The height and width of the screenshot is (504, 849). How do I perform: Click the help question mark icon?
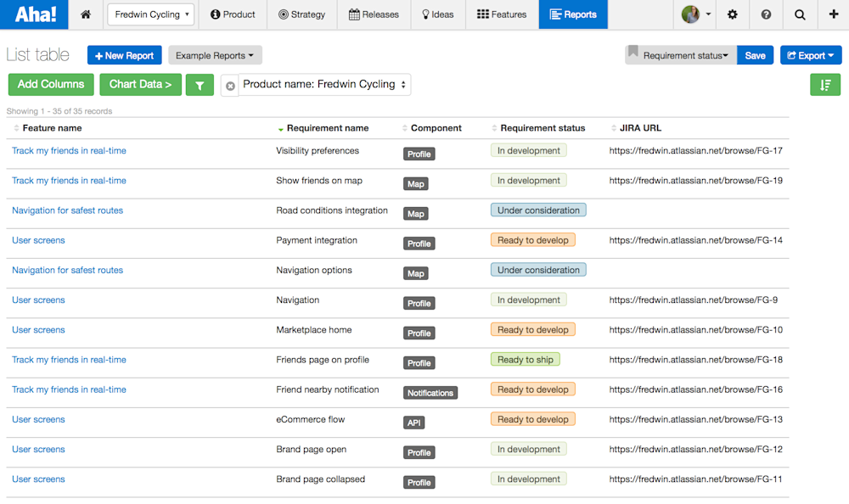767,14
